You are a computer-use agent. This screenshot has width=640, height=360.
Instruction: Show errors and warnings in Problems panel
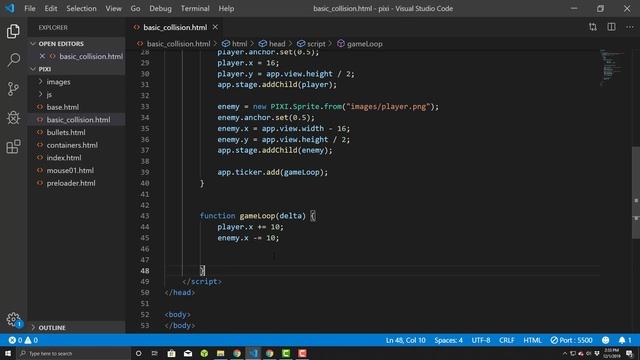[23, 340]
